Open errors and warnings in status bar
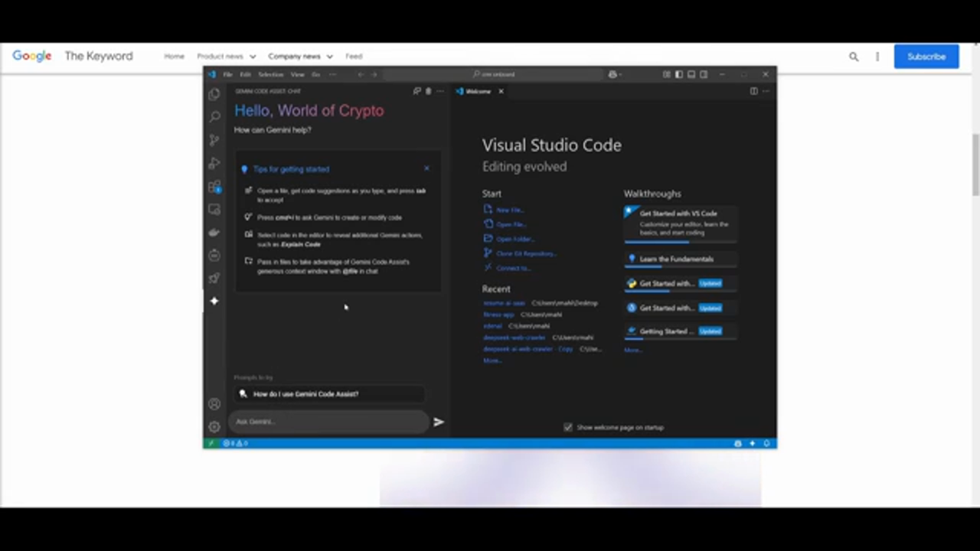The height and width of the screenshot is (551, 980). [235, 443]
